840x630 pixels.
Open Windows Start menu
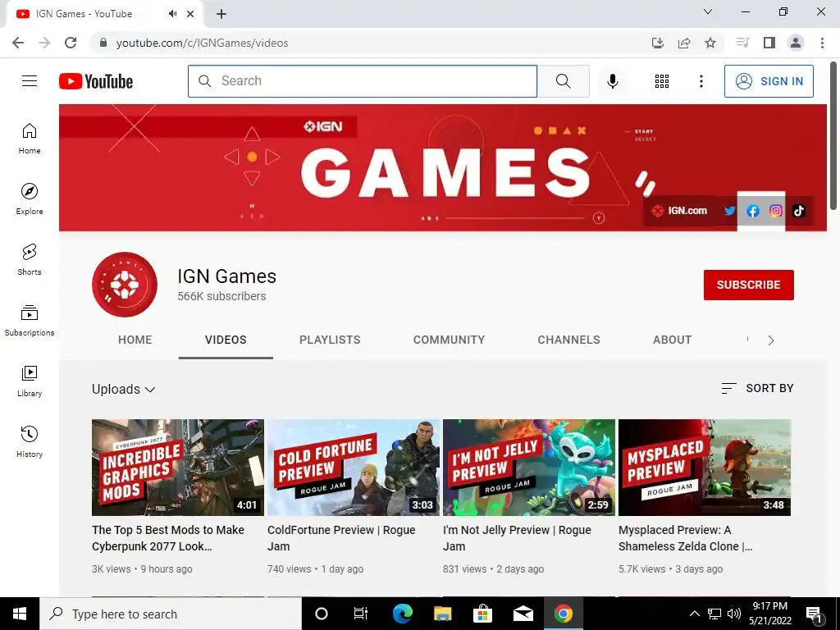tap(20, 614)
